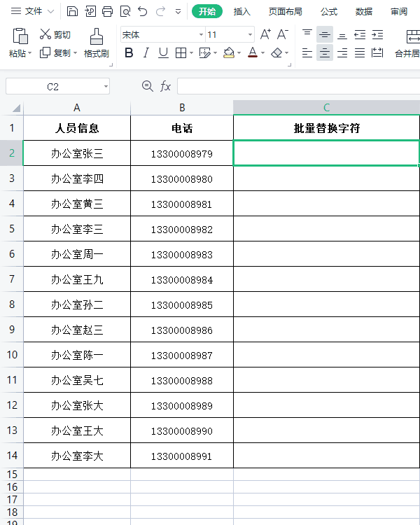Expand the fill color dropdown arrow
Viewport: 420px width, 525px height.
pyautogui.click(x=239, y=53)
